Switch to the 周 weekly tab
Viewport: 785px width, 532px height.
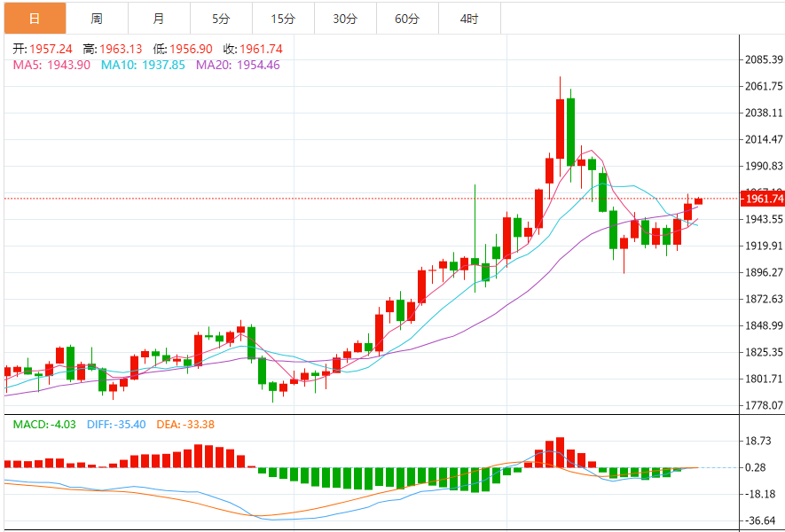(96, 18)
